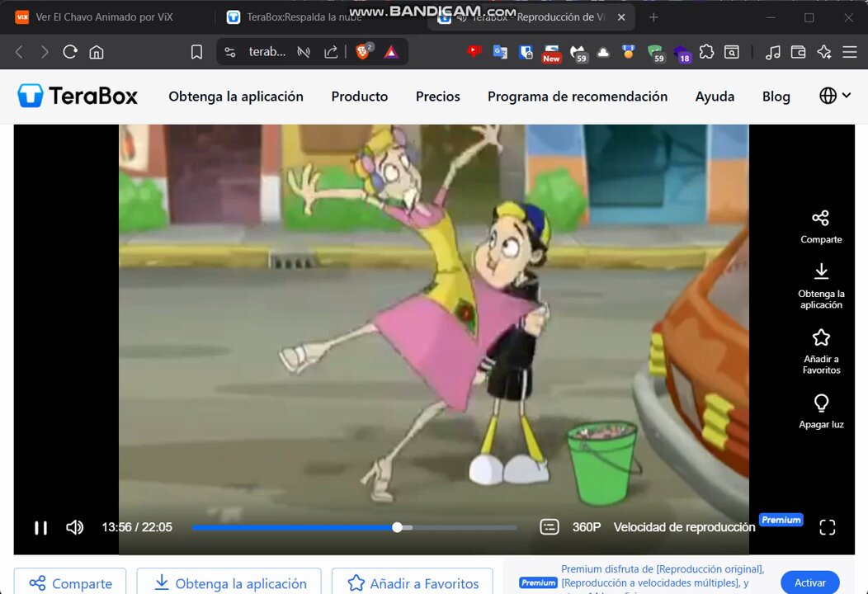Open a new browser tab
This screenshot has width=868, height=594.
point(653,17)
